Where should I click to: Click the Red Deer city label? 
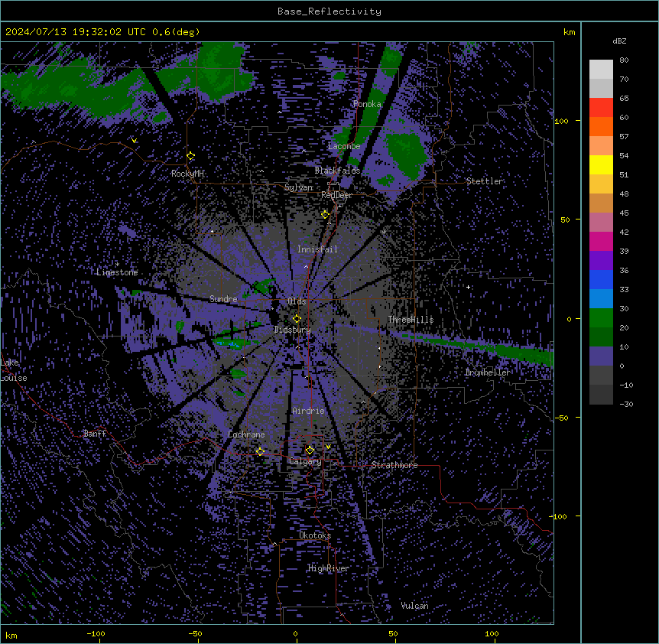pos(336,195)
